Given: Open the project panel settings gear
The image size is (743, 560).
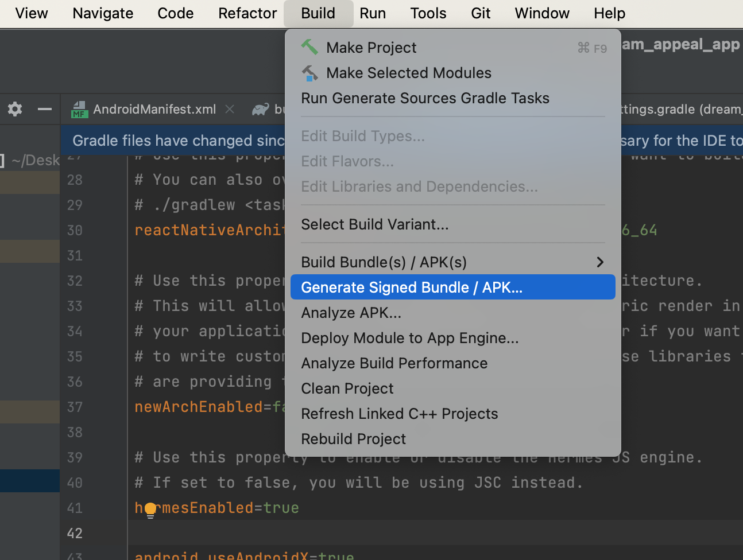Looking at the screenshot, I should coord(15,109).
